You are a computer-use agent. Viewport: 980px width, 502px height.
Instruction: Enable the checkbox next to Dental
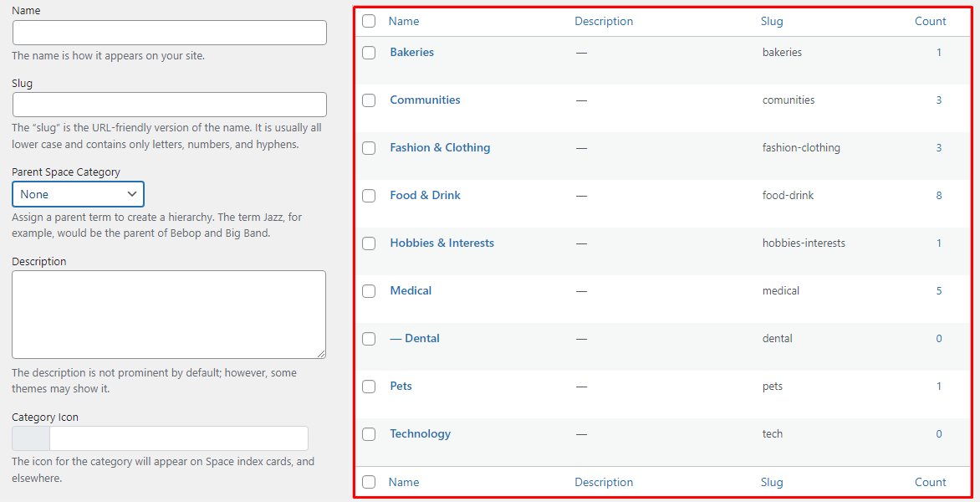(369, 339)
